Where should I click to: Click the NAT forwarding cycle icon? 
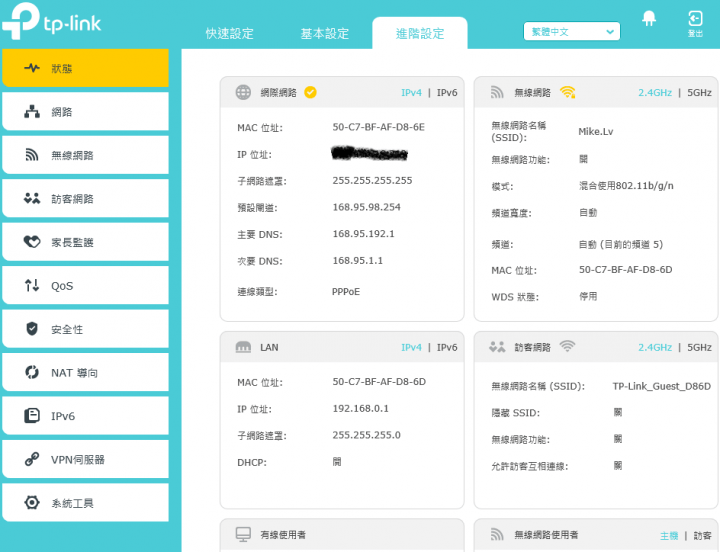(x=32, y=372)
